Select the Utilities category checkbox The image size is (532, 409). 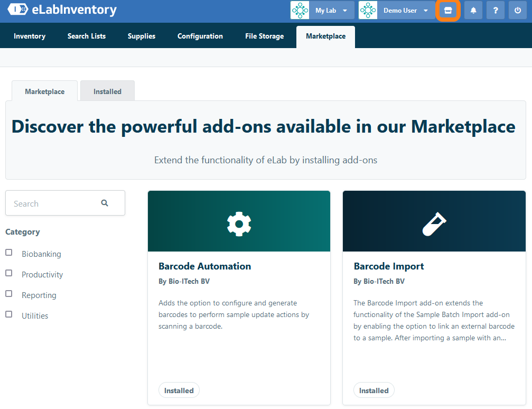9,314
